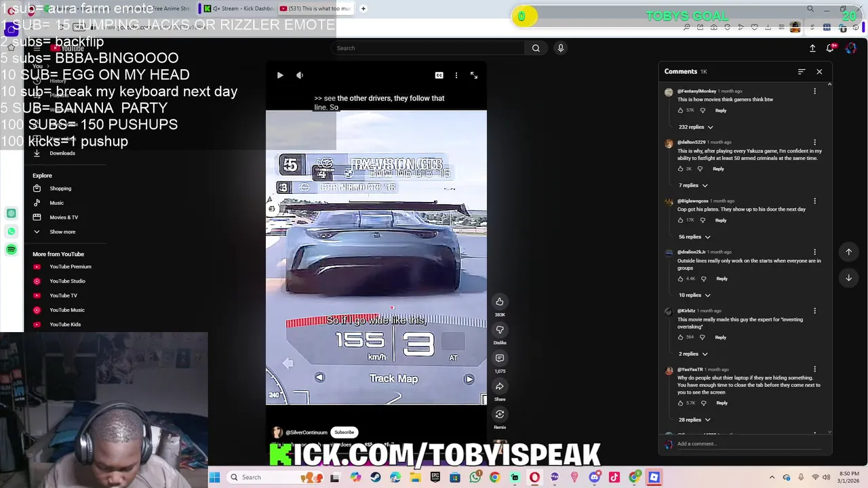Screen dimensions: 868x488
Task: Open the Shorts three-dot options menu
Action: pyautogui.click(x=456, y=75)
